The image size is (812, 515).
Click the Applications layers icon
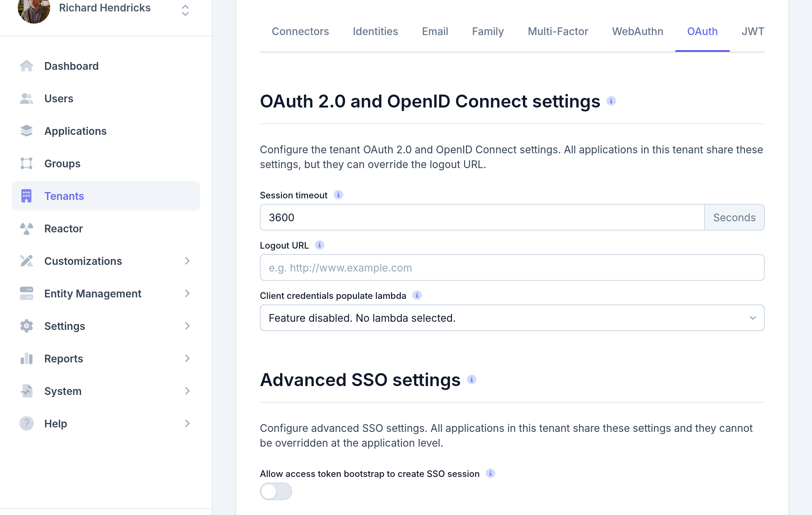(27, 131)
